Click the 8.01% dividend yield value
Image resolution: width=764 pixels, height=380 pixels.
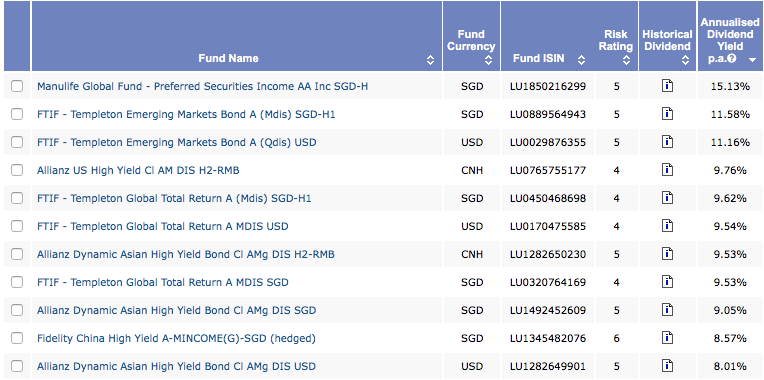pyautogui.click(x=729, y=366)
